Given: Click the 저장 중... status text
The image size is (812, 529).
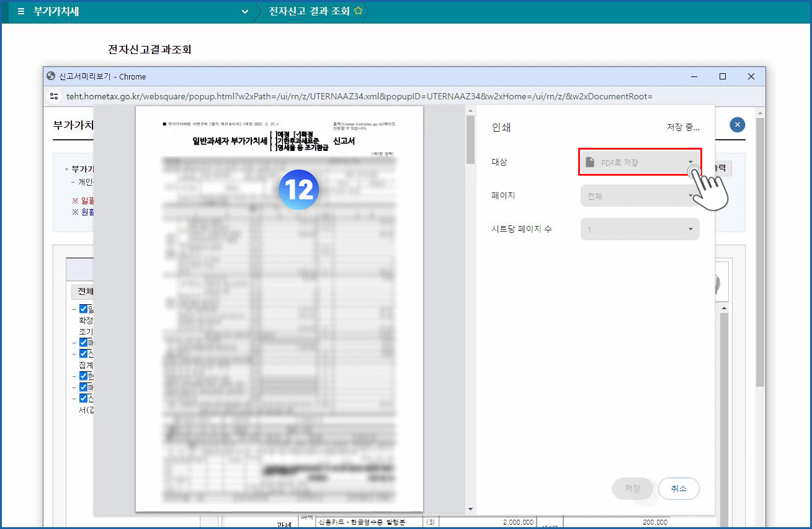Looking at the screenshot, I should (683, 127).
